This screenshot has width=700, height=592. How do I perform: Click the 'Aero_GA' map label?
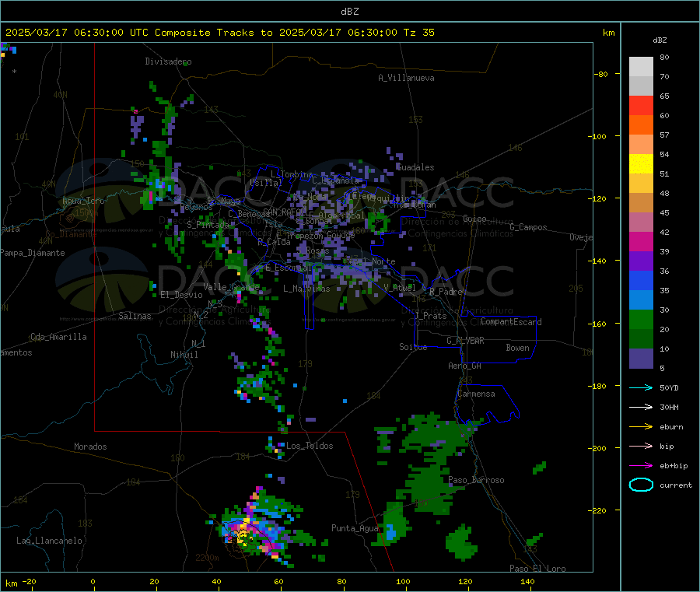point(464,366)
